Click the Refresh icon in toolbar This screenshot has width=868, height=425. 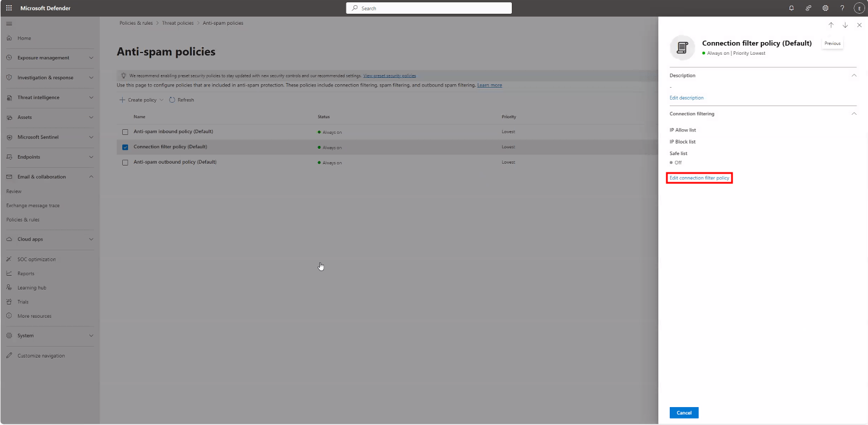pos(172,100)
